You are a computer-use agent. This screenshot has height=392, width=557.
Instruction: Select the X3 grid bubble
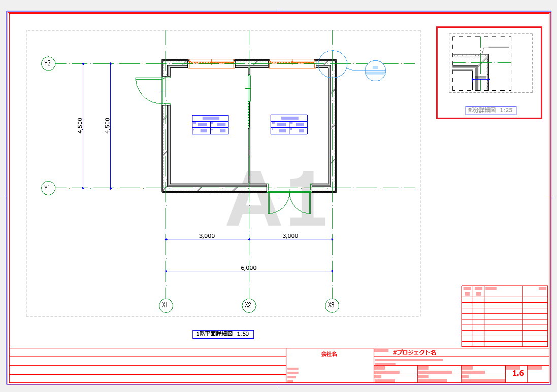[x=332, y=305]
